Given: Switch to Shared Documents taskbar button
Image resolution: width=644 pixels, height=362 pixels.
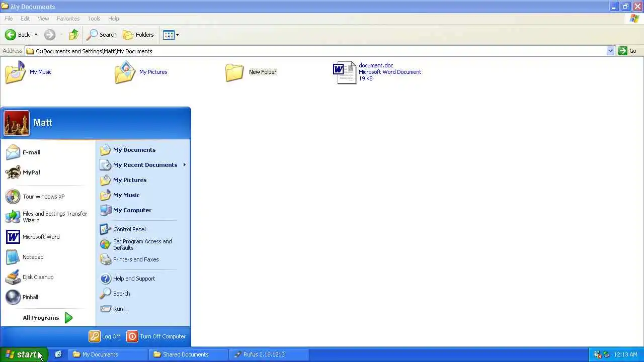Looking at the screenshot, I should pyautogui.click(x=188, y=354).
